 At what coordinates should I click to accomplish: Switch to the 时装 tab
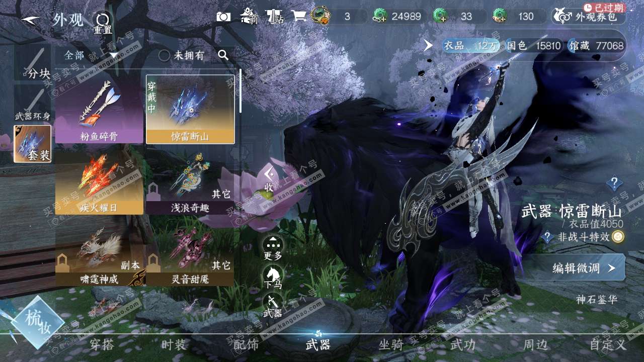point(174,345)
